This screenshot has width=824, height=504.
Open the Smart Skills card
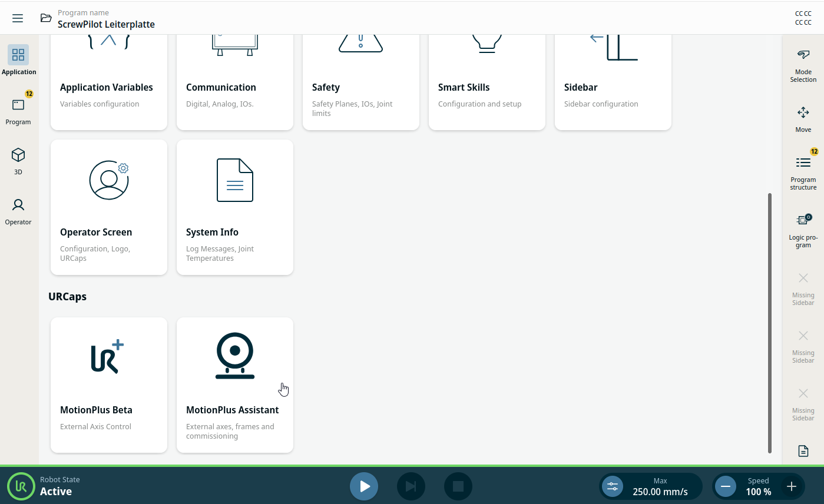click(487, 82)
